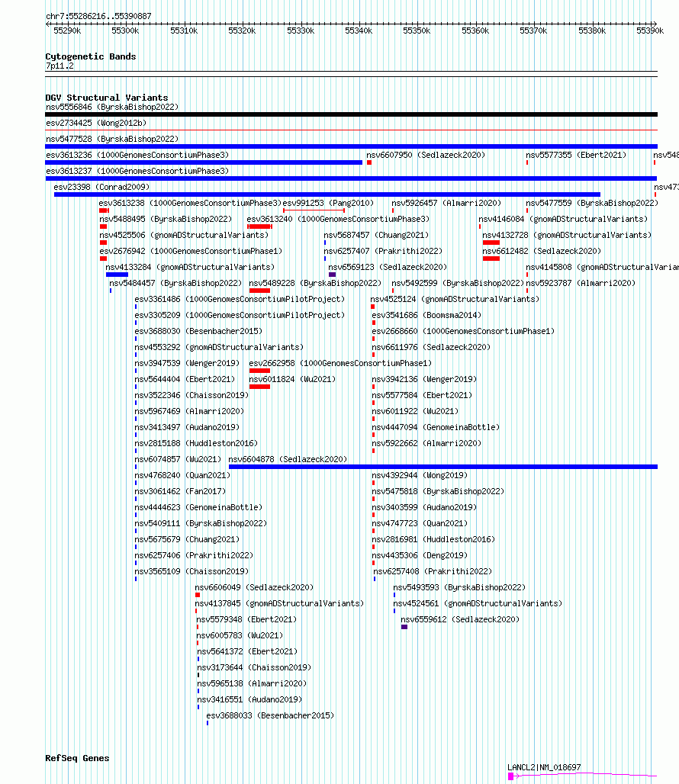
Task: Select the red block under nsv6606049
Action: click(198, 595)
